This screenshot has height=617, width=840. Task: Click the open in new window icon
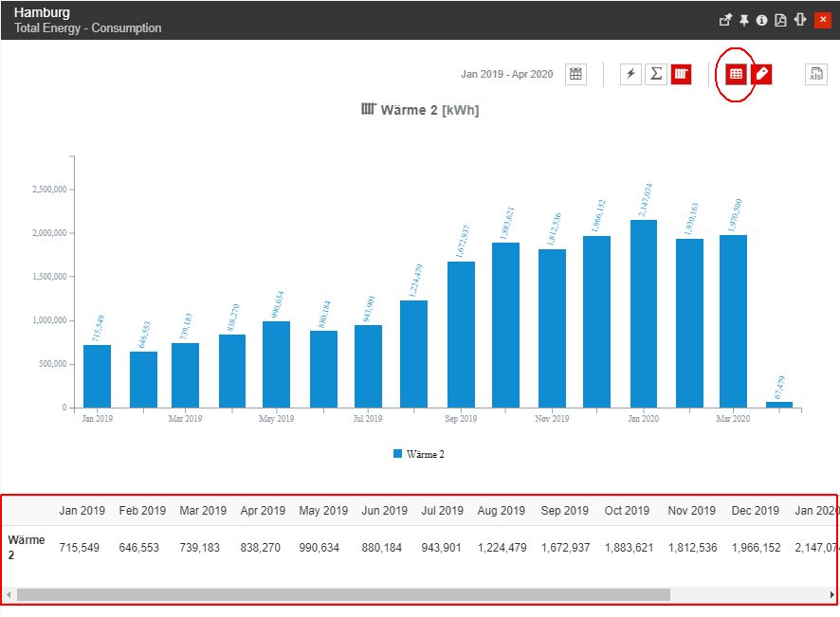[725, 20]
